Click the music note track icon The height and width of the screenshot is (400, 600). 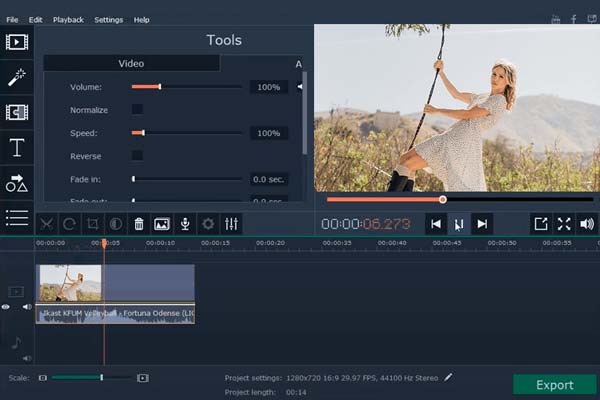16,343
